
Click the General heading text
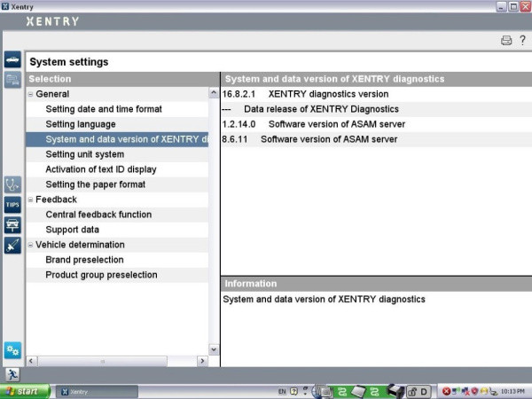pyautogui.click(x=52, y=94)
